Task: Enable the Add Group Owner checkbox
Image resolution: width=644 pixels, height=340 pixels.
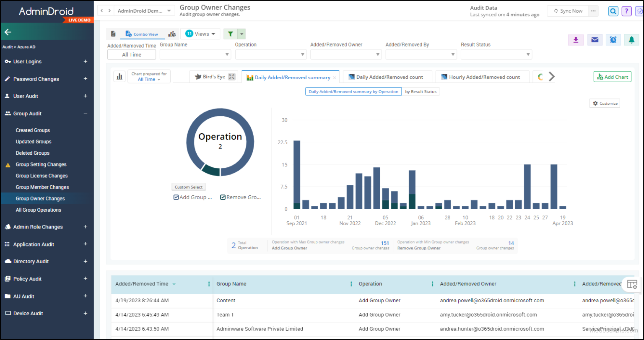Action: [x=176, y=197]
